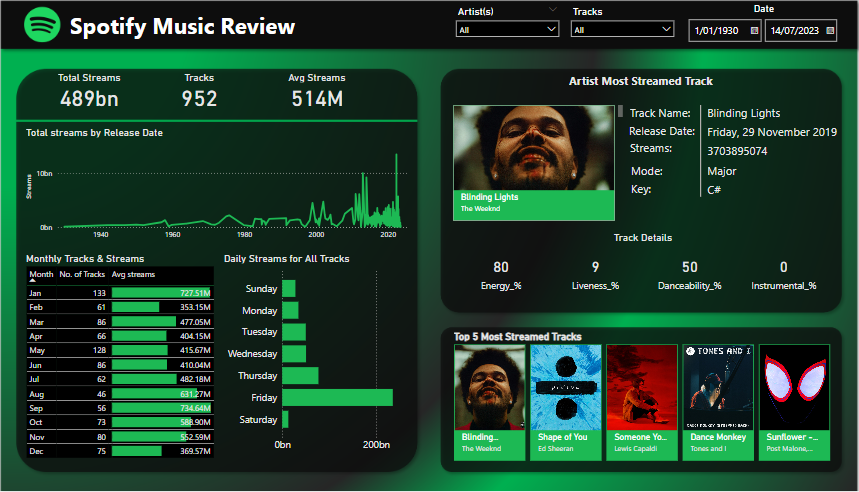Select the Sep row in monthly table

pyautogui.click(x=120, y=408)
